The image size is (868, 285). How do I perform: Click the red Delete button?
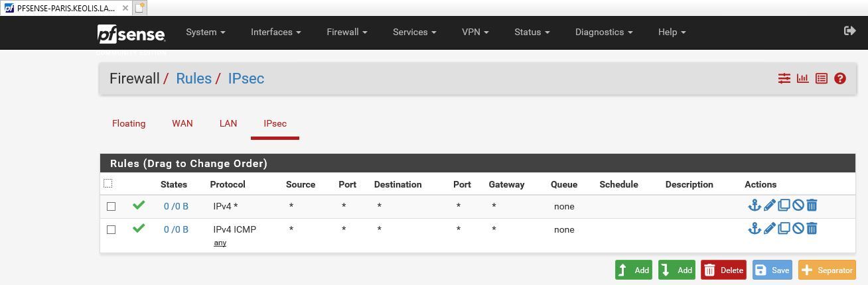[x=723, y=270]
